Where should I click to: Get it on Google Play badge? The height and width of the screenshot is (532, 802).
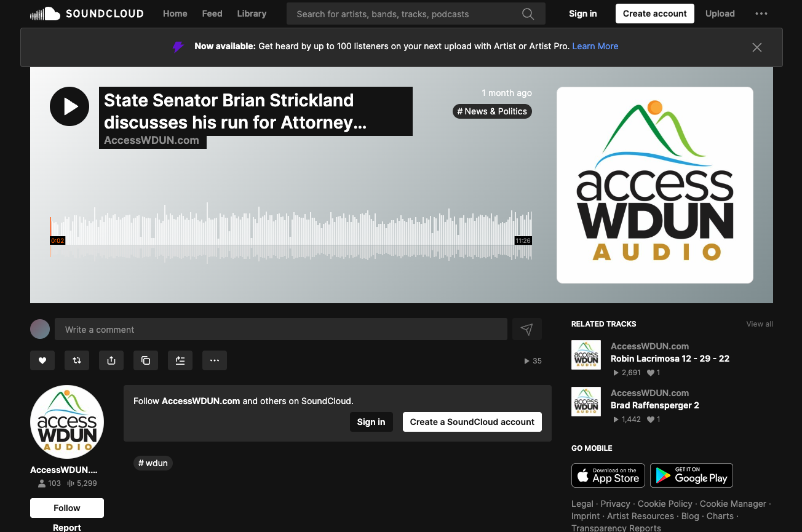click(x=691, y=475)
